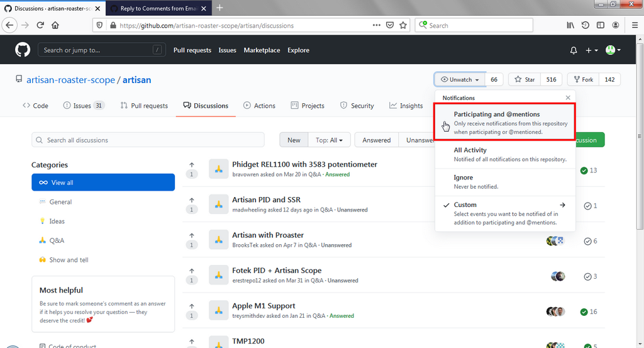
Task: Open the GitHub homepage logo
Action: coord(23,50)
